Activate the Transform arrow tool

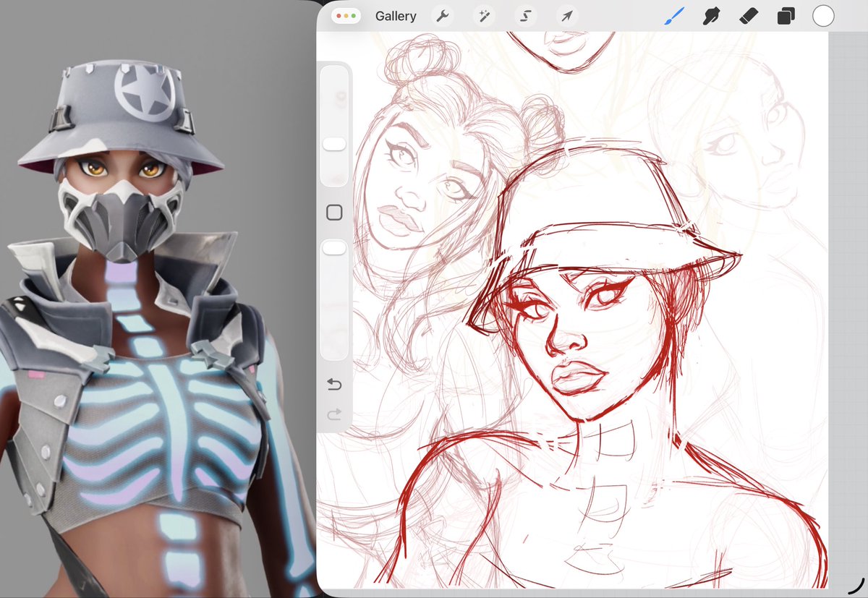567,16
